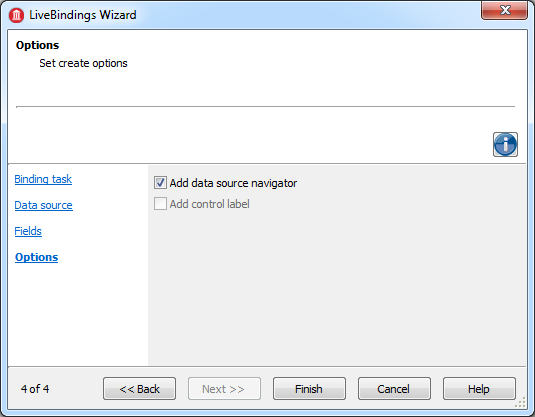Click the 'Add data source navigator' label text
Image resolution: width=535 pixels, height=417 pixels.
pos(233,183)
